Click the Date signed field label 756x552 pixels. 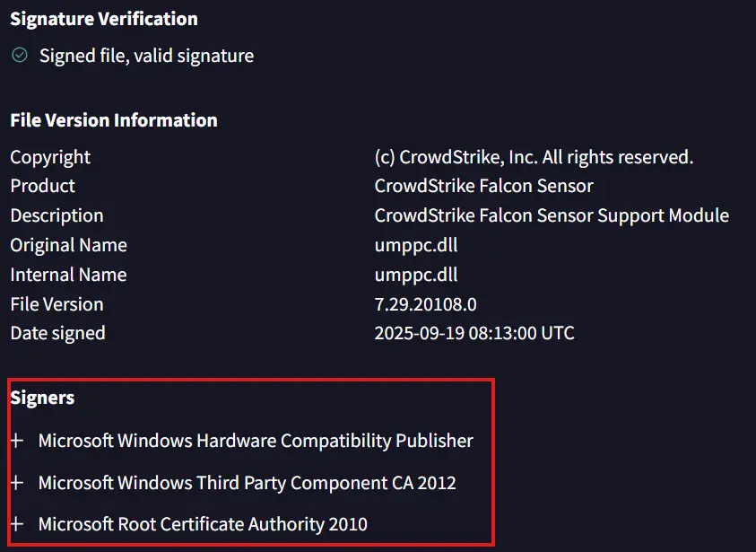click(57, 333)
